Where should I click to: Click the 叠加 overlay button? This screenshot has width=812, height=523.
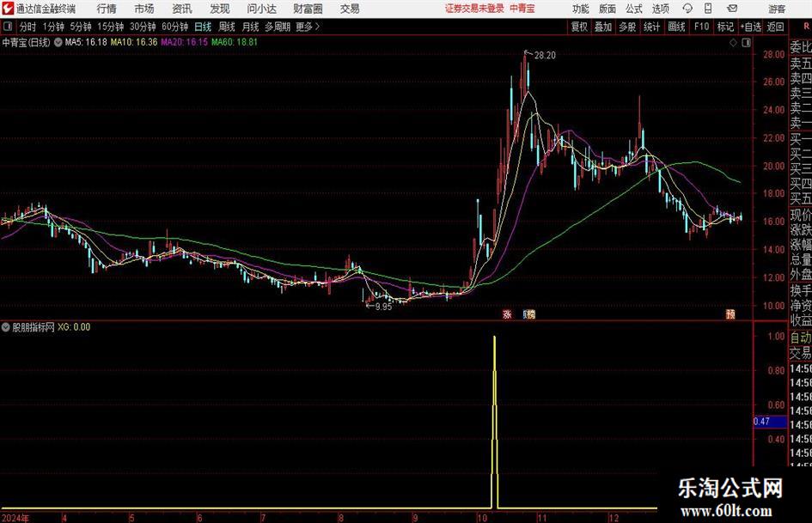603,27
